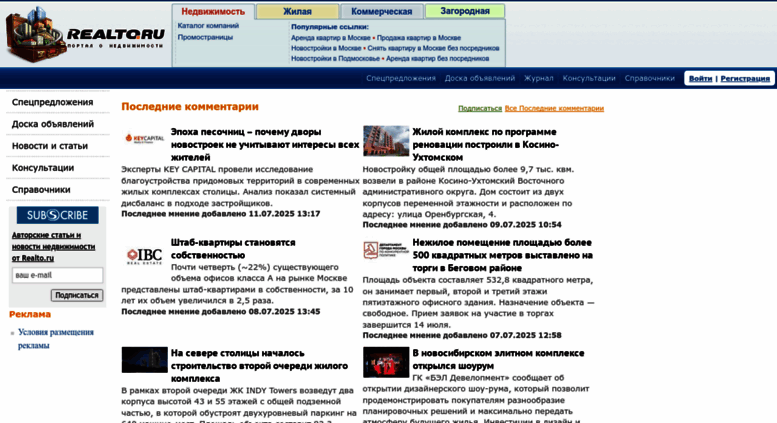Image resolution: width=777 pixels, height=423 pixels.
Task: Click the Kosino-Ukhtomsky building photo thumbnail
Action: tap(386, 141)
